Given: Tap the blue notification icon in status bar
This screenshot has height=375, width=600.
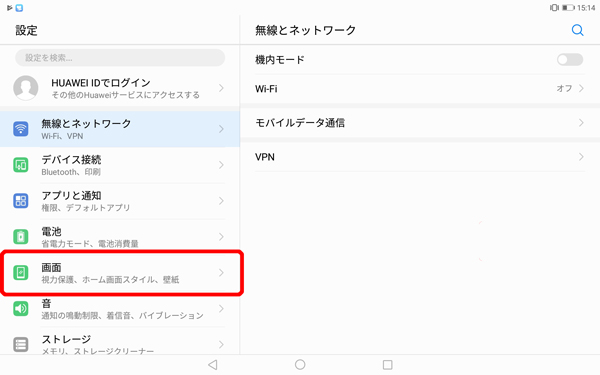Looking at the screenshot, I should tap(19, 8).
